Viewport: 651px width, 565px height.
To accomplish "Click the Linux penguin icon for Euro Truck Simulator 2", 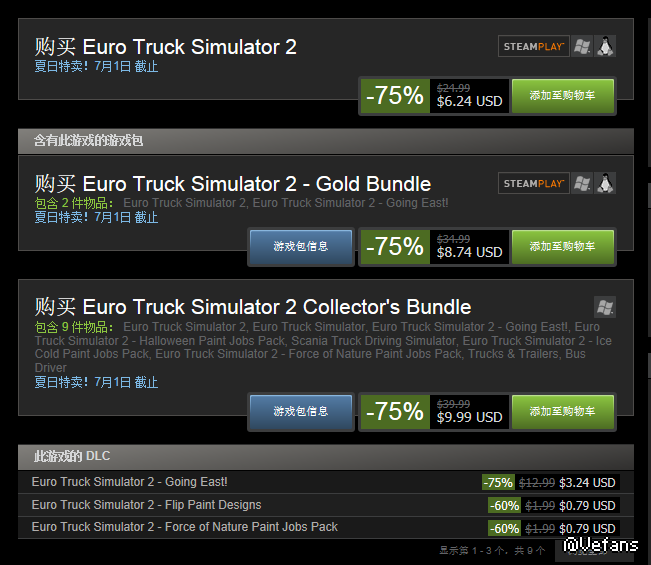I will click(605, 46).
